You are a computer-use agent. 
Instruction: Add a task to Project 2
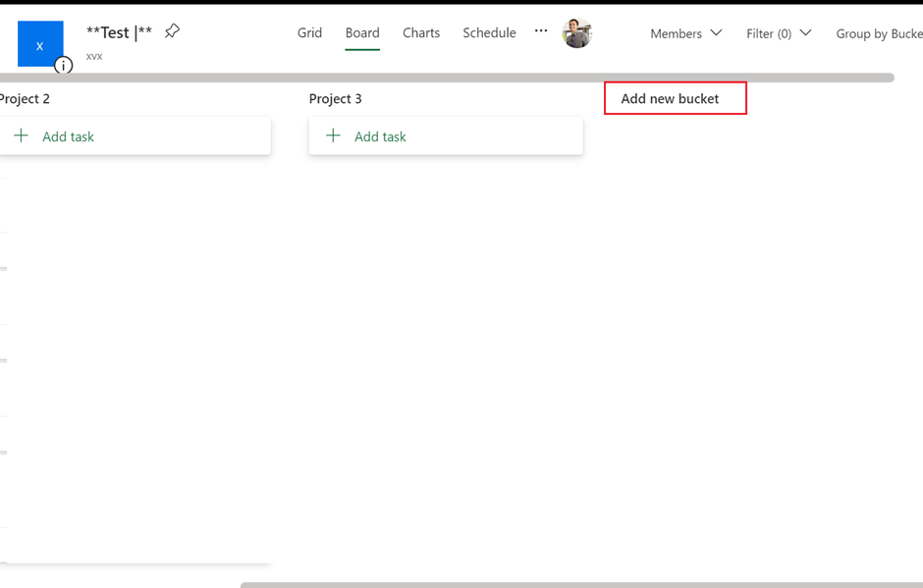coord(68,135)
